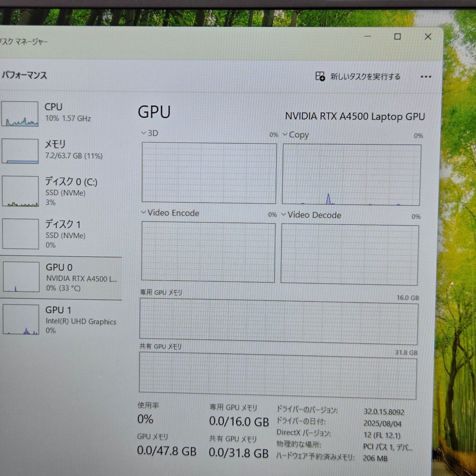Click DirectX version value 12 (FL 12.1)
Image resolution: width=476 pixels, height=476 pixels.
(382, 435)
